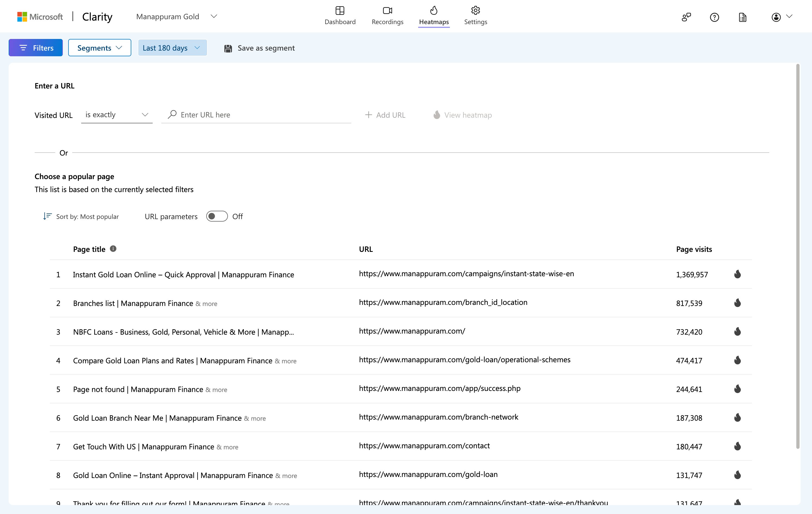The width and height of the screenshot is (812, 514).
Task: Click Add URL
Action: click(x=385, y=115)
